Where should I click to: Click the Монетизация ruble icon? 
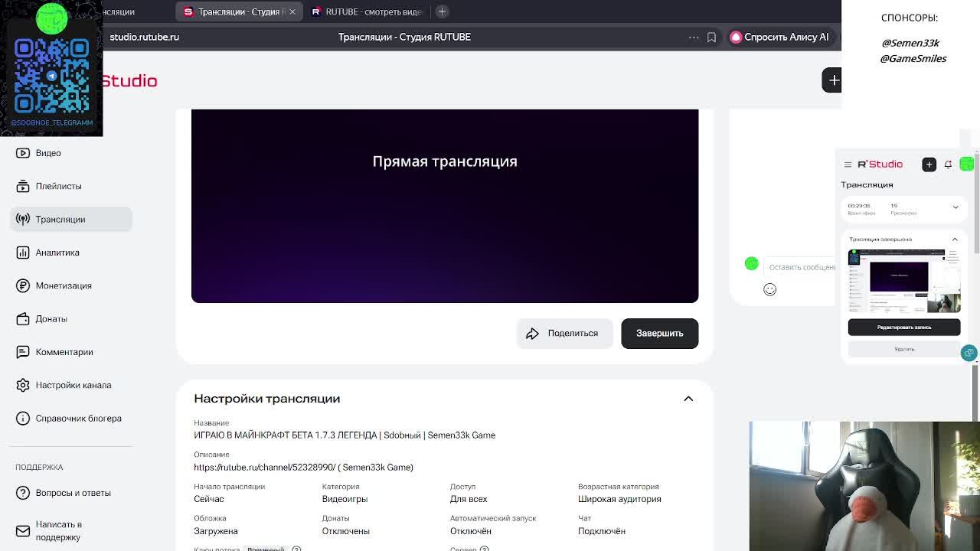23,285
